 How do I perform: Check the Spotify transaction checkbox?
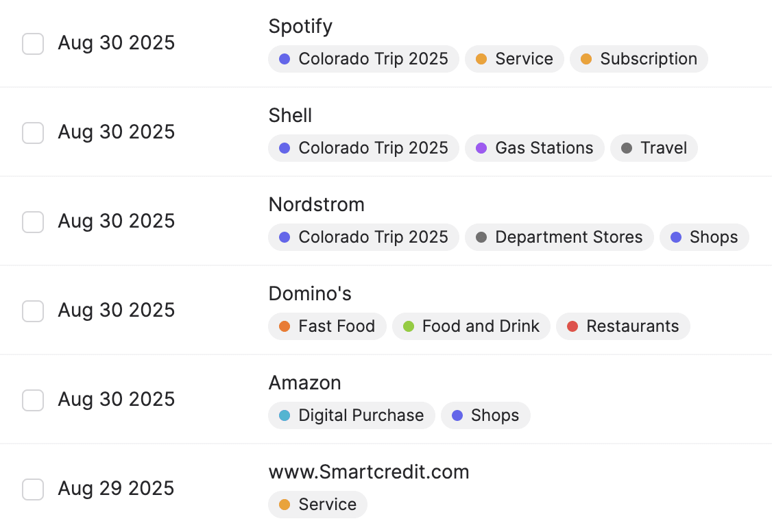pos(33,43)
